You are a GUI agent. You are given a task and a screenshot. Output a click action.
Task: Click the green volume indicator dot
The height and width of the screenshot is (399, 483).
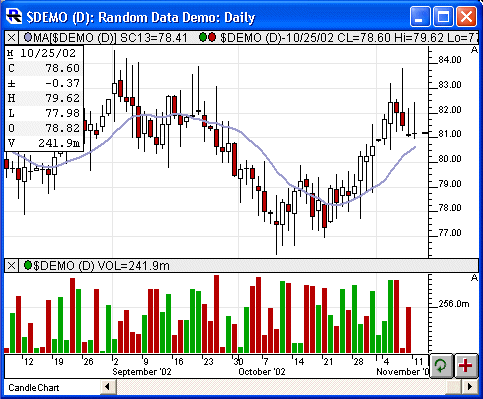28,265
